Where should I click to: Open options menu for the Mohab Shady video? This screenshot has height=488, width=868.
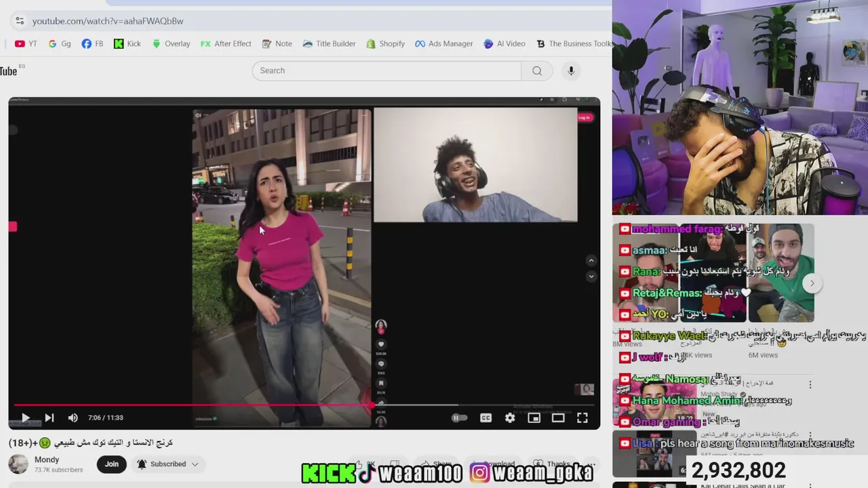(x=810, y=384)
